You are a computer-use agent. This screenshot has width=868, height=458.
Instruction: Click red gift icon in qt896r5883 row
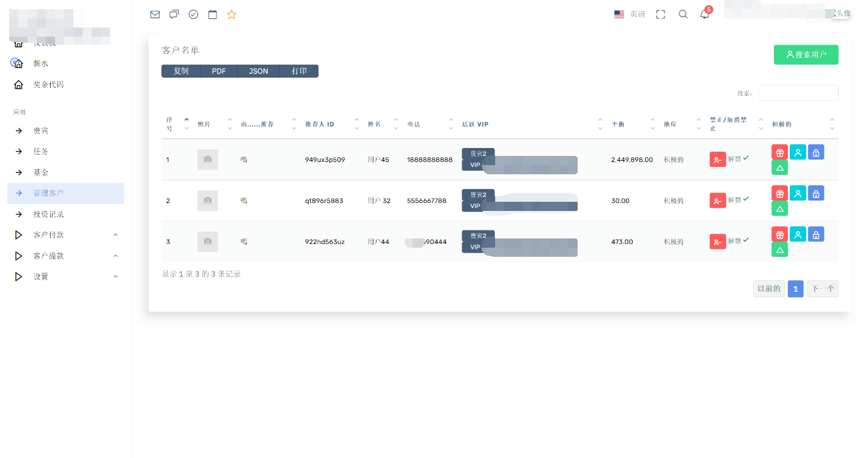point(779,193)
